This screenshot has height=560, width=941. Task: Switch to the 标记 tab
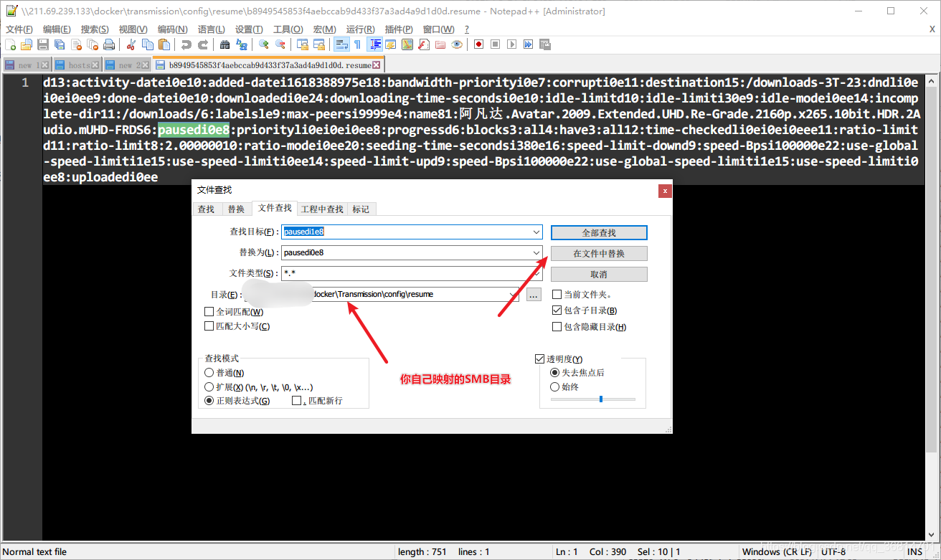(361, 209)
